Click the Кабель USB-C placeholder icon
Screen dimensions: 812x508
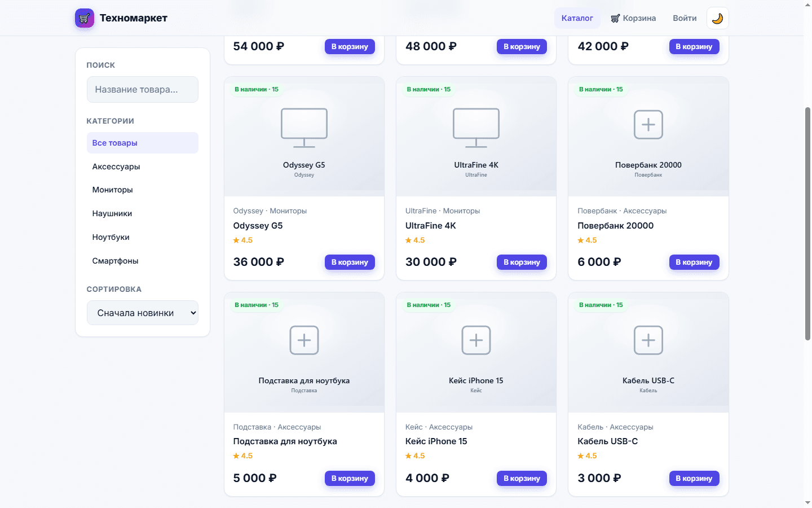click(648, 340)
